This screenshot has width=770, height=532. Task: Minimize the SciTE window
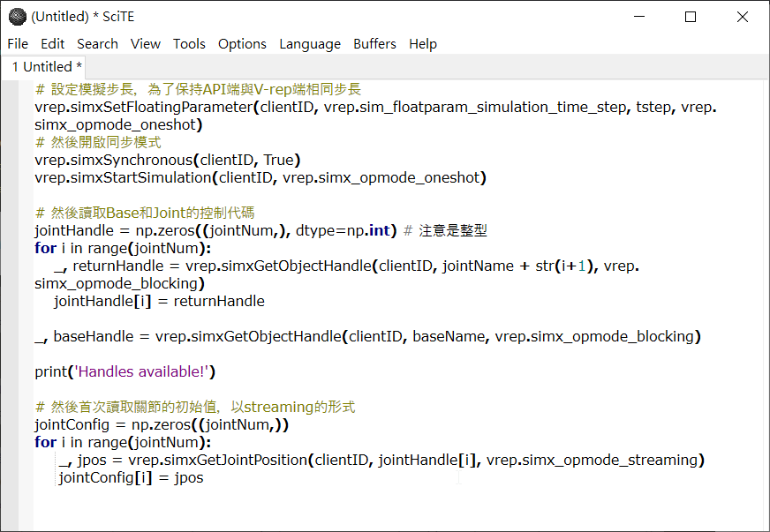coord(639,17)
